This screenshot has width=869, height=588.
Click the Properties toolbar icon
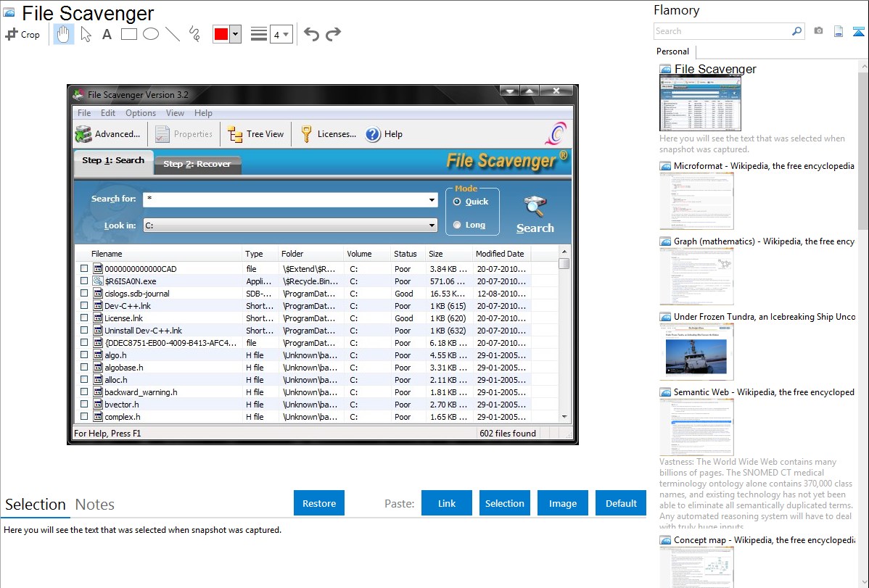(x=162, y=134)
